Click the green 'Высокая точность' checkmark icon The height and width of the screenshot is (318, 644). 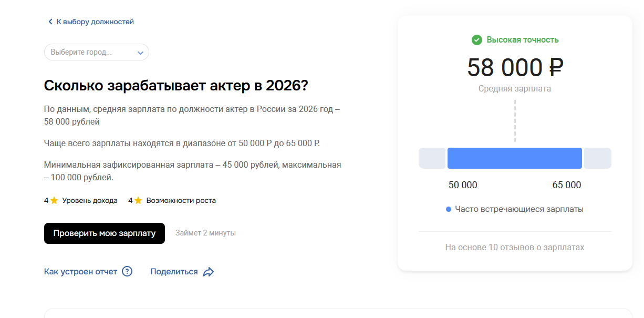pos(477,39)
